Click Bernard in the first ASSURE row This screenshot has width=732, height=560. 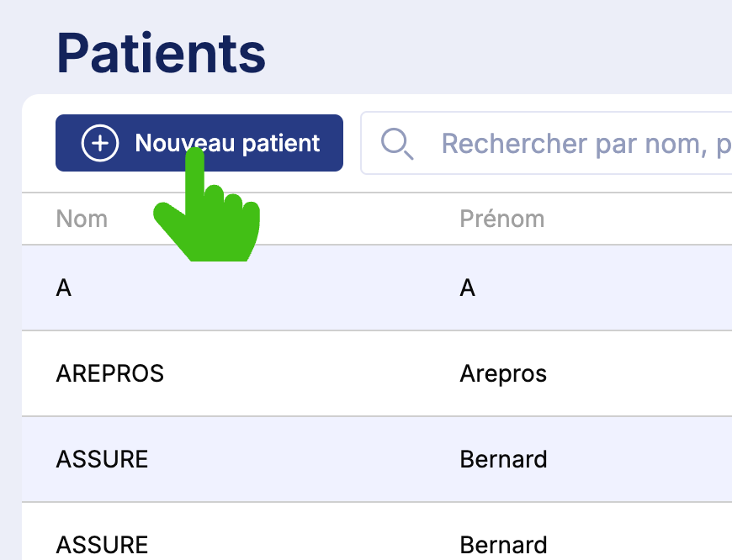click(x=503, y=459)
